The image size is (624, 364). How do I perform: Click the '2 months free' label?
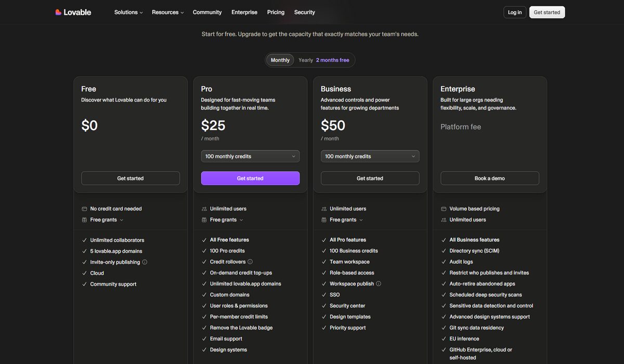click(333, 60)
